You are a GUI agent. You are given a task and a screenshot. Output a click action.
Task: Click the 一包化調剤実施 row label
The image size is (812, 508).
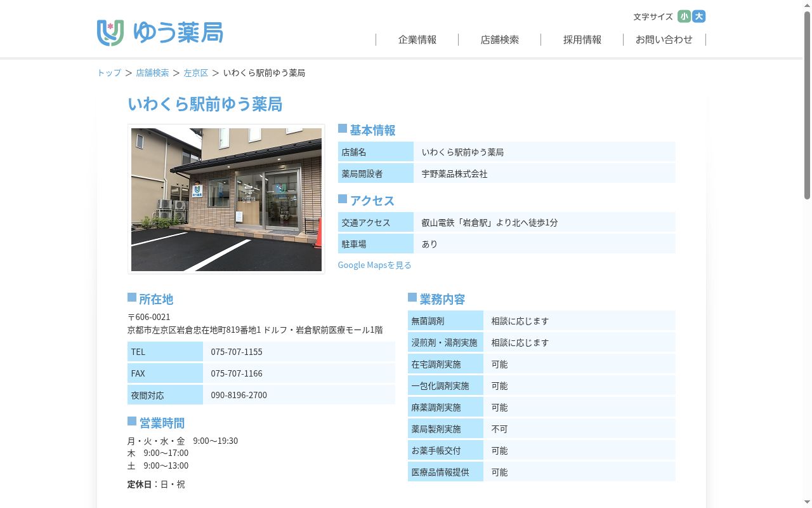[x=445, y=386]
